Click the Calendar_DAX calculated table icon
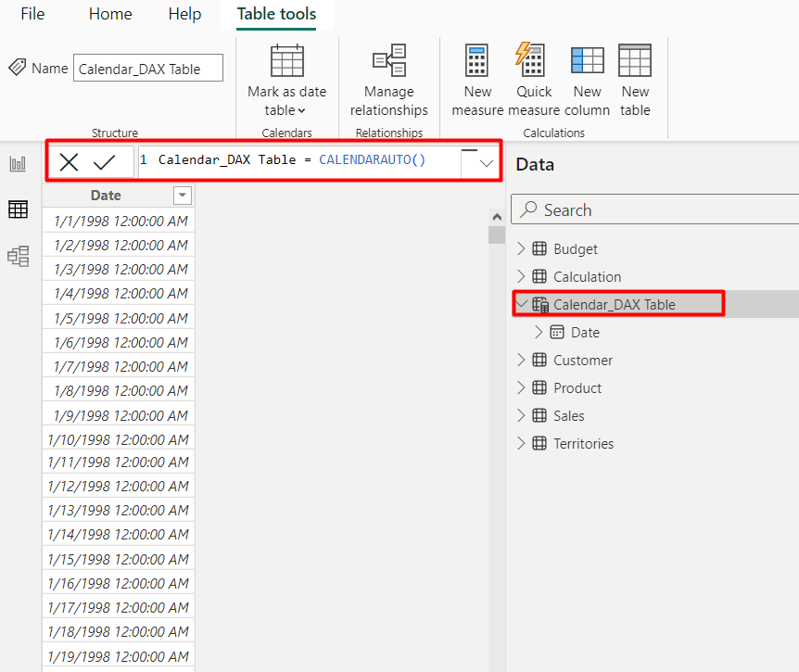 tap(540, 304)
